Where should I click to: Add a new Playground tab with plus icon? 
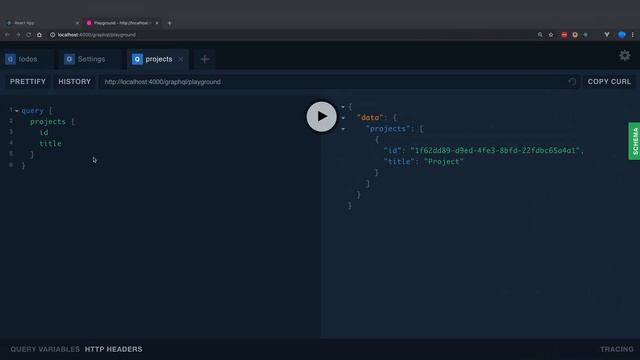204,59
